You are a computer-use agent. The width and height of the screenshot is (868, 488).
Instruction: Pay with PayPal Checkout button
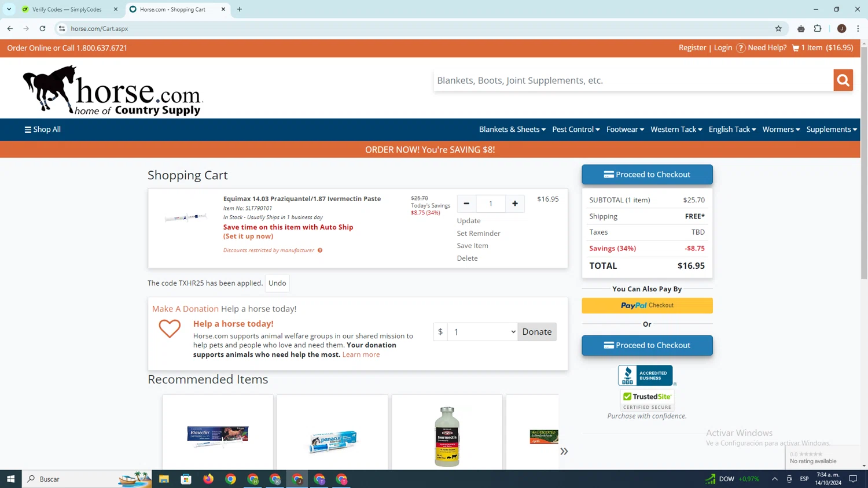coord(647,305)
